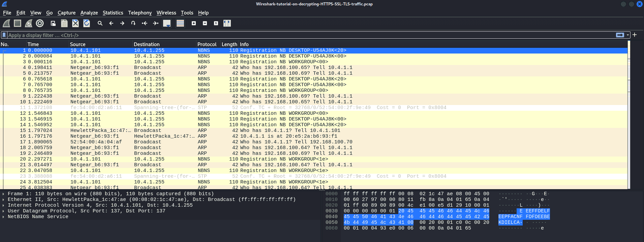The height and width of the screenshot is (242, 644).
Task: Zoom out the main window text
Action: point(205,23)
